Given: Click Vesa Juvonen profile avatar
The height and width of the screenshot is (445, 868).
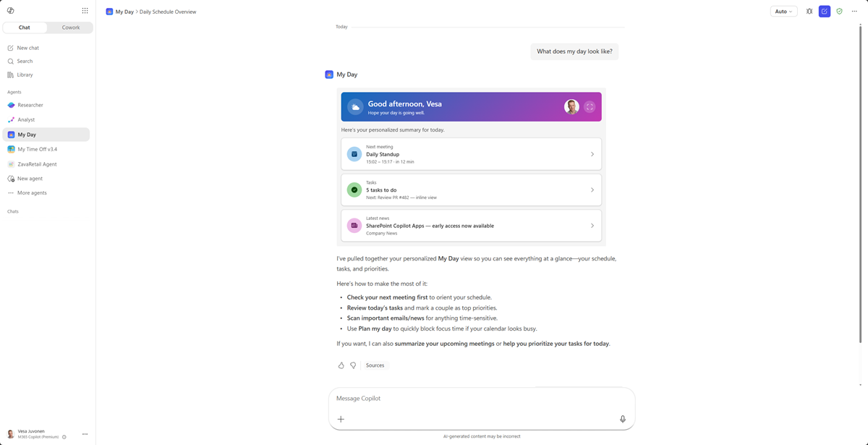Looking at the screenshot, I should (x=11, y=434).
